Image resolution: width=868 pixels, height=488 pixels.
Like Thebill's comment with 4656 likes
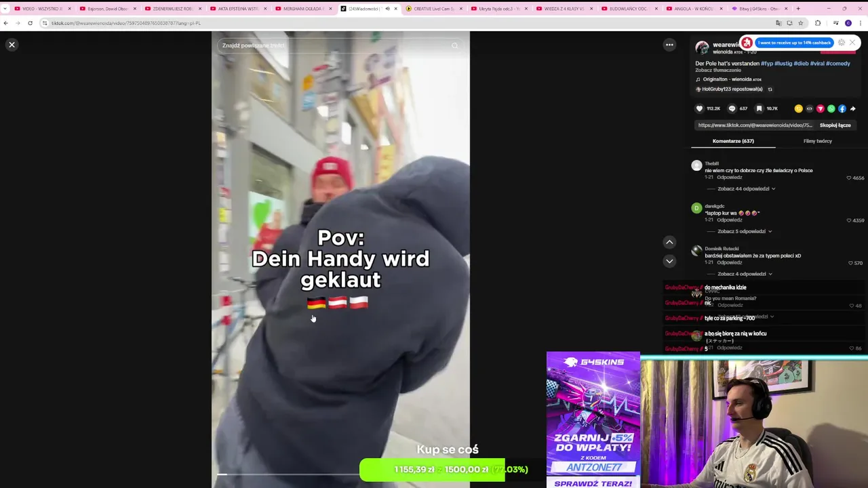[x=849, y=178]
